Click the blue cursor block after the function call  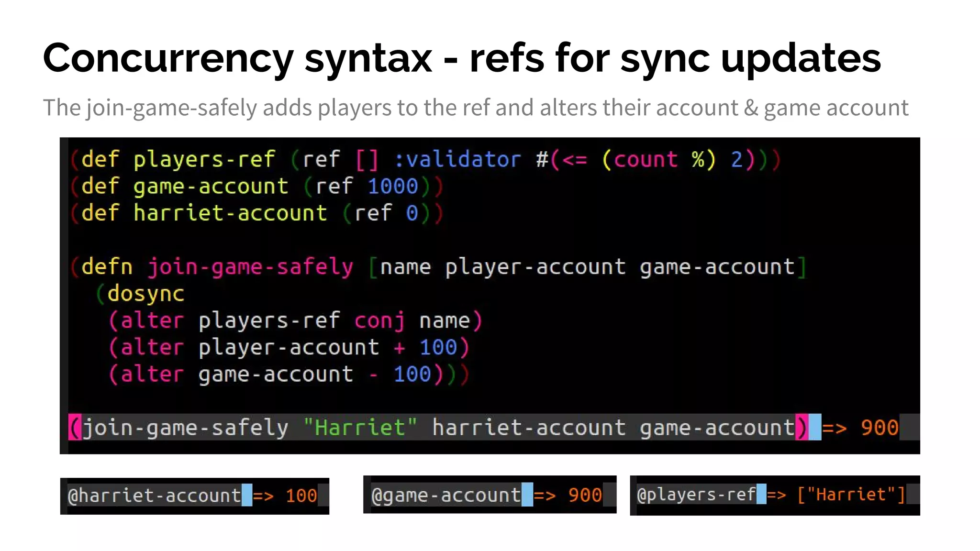[814, 427]
